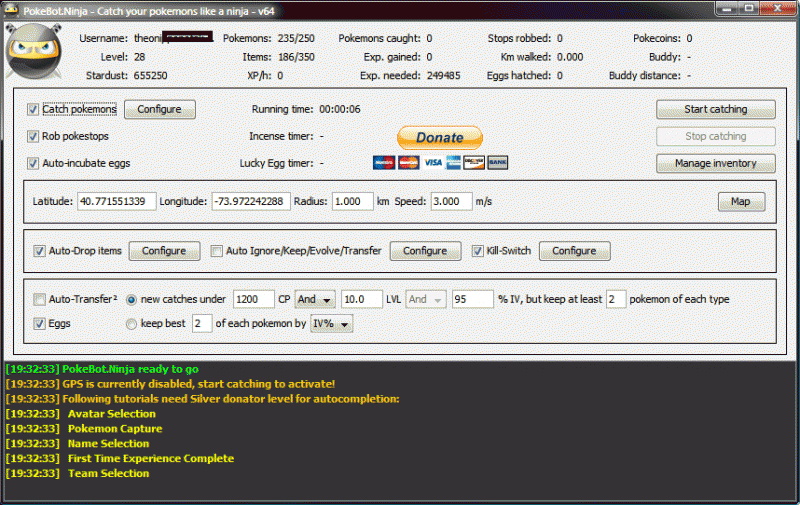The height and width of the screenshot is (505, 800).
Task: Open Configure for Catch pokemons
Action: click(x=160, y=109)
